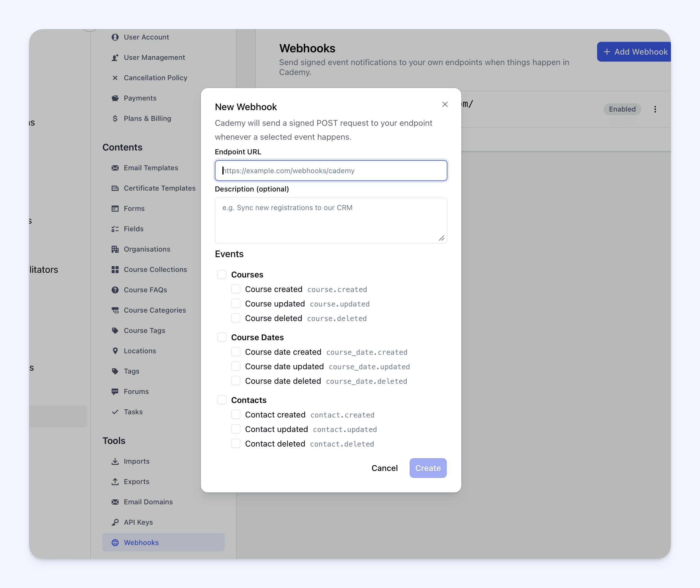Open Email Templates in sidebar
The width and height of the screenshot is (700, 588).
tap(151, 168)
